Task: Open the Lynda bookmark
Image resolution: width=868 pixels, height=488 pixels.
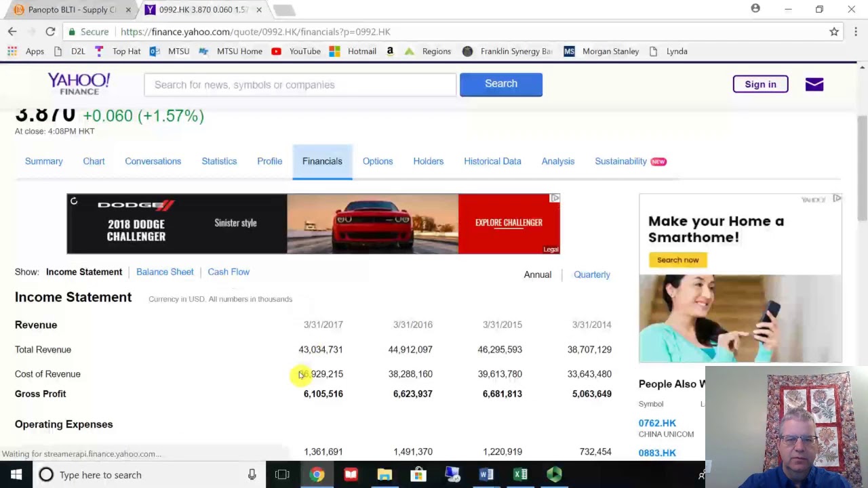Action: [668, 51]
